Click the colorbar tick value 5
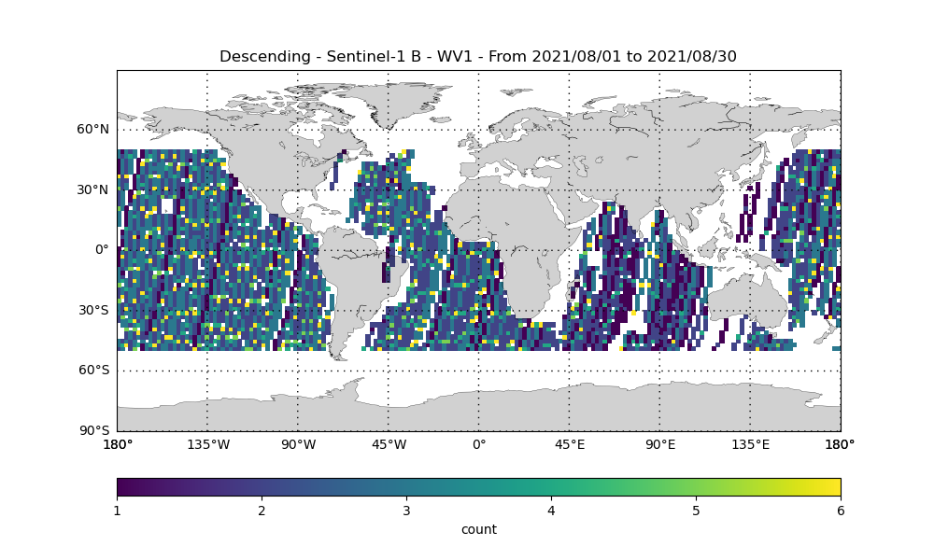This screenshot has width=934, height=560. point(696,511)
